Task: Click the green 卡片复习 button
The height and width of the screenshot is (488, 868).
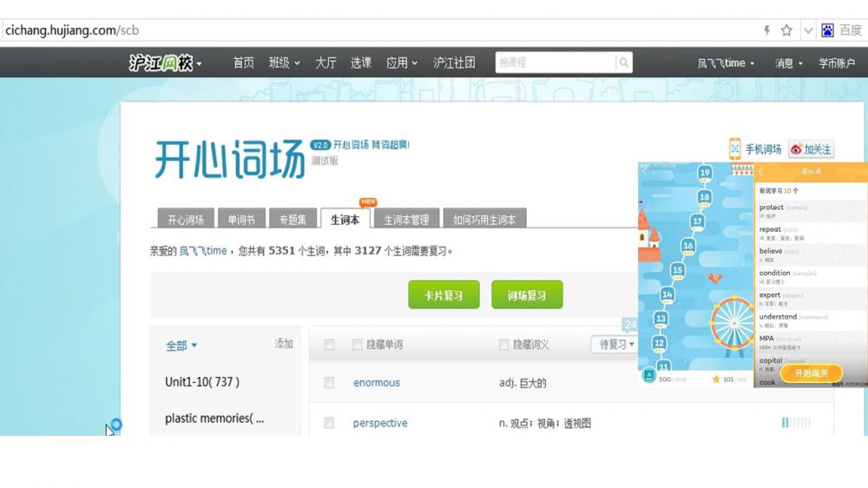Action: [444, 295]
